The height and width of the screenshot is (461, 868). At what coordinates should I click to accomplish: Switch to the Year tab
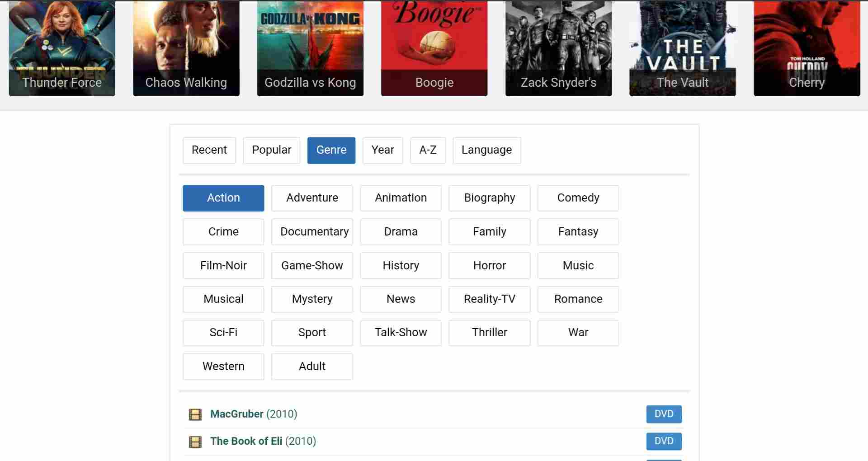tap(383, 151)
